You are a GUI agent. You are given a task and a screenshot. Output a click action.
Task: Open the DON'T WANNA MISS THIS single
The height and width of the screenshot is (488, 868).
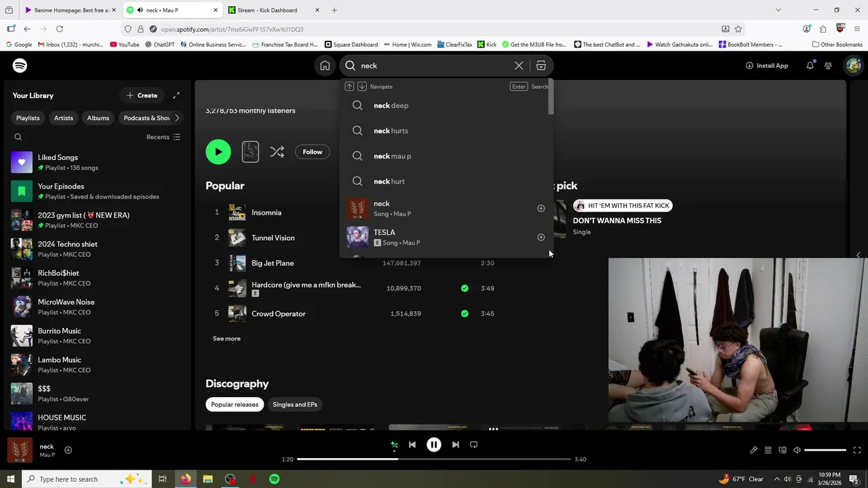[617, 220]
